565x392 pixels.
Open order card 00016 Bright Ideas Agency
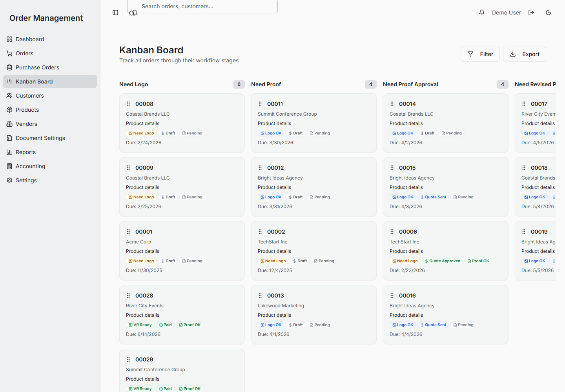[446, 315]
